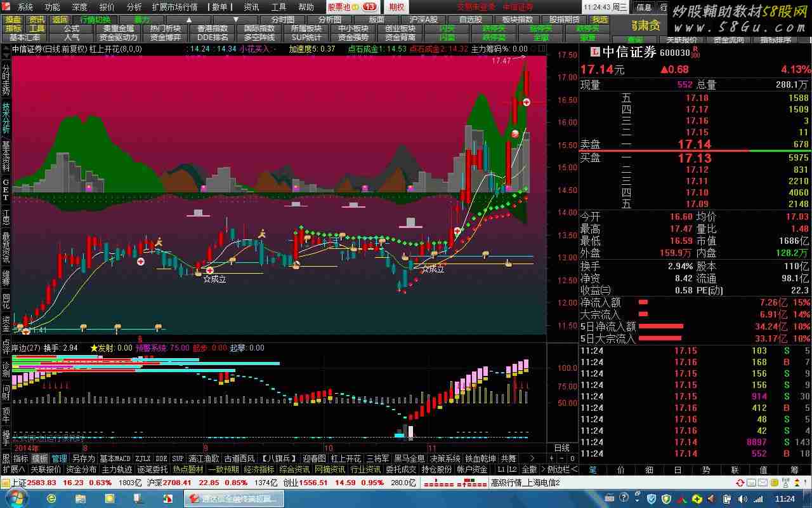The image size is (812, 508).
Task: Open the 功能 menu
Action: pos(53,7)
